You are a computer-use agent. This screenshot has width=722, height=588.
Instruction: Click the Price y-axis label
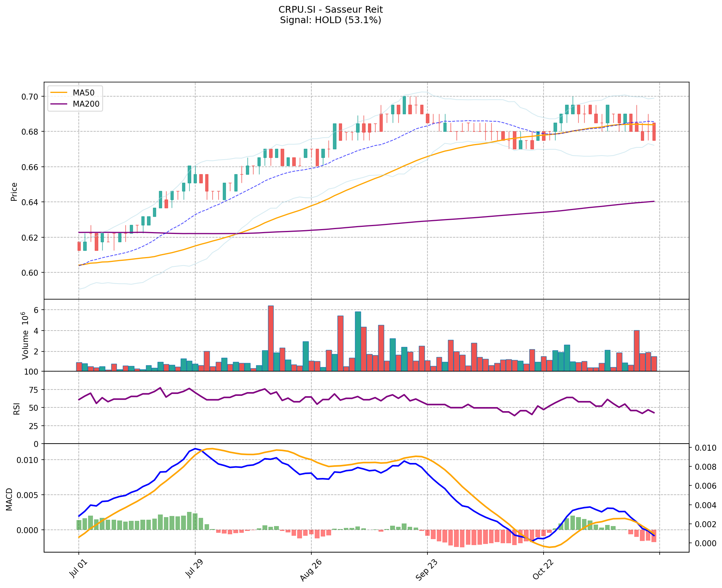[x=14, y=191]
